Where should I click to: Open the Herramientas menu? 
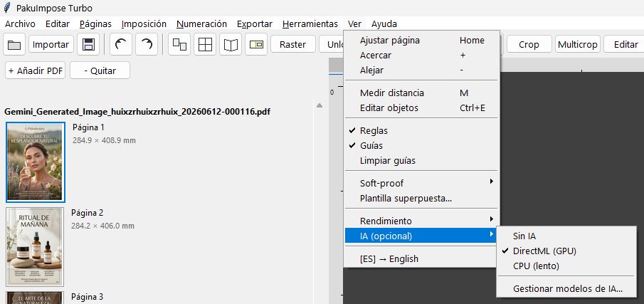pyautogui.click(x=310, y=23)
